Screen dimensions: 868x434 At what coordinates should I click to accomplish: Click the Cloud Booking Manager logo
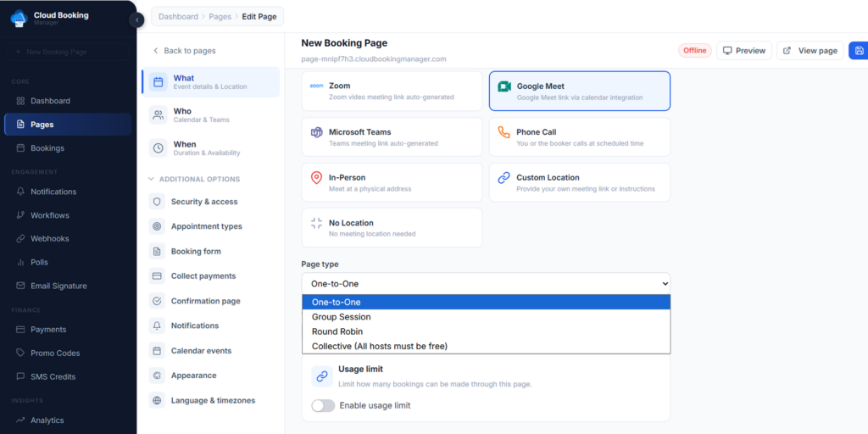tap(19, 18)
